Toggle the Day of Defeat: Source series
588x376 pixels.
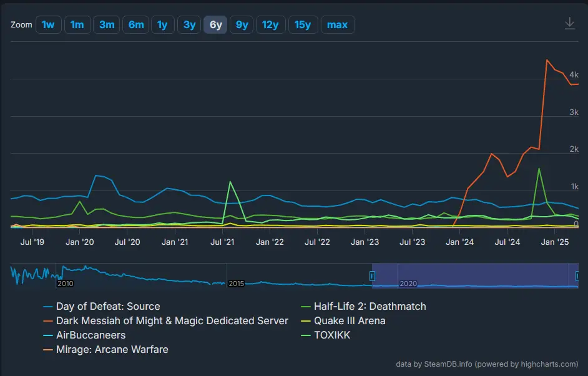click(x=107, y=306)
